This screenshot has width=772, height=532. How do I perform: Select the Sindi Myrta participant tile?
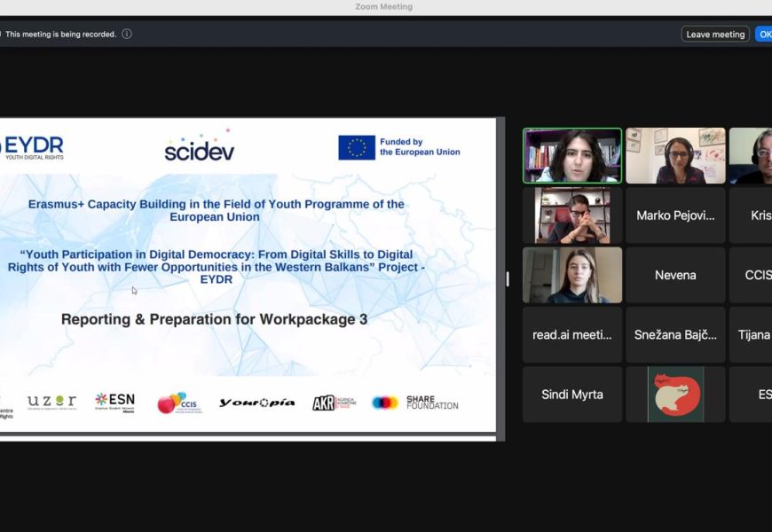click(x=572, y=394)
